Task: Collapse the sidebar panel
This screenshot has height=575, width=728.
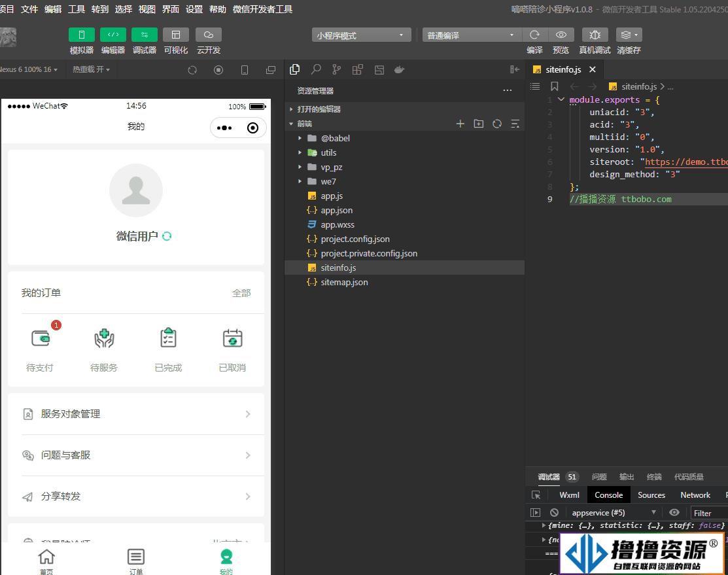Action: click(x=514, y=70)
